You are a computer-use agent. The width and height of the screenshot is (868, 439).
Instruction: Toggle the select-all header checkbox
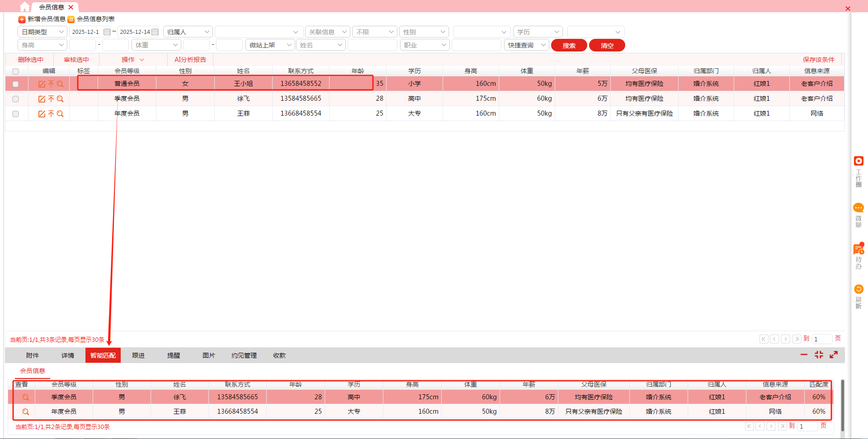click(16, 71)
